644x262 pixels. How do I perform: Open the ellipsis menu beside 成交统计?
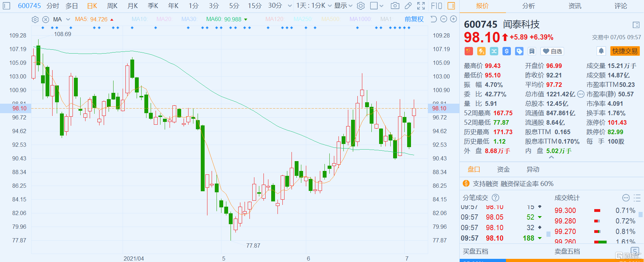(x=626, y=198)
